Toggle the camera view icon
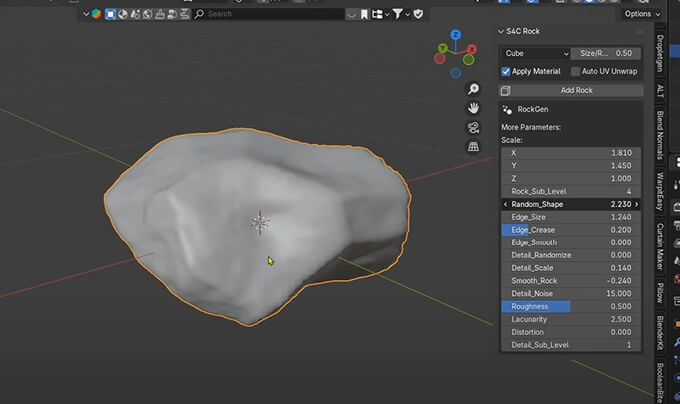This screenshot has width=680, height=404. coord(473,127)
